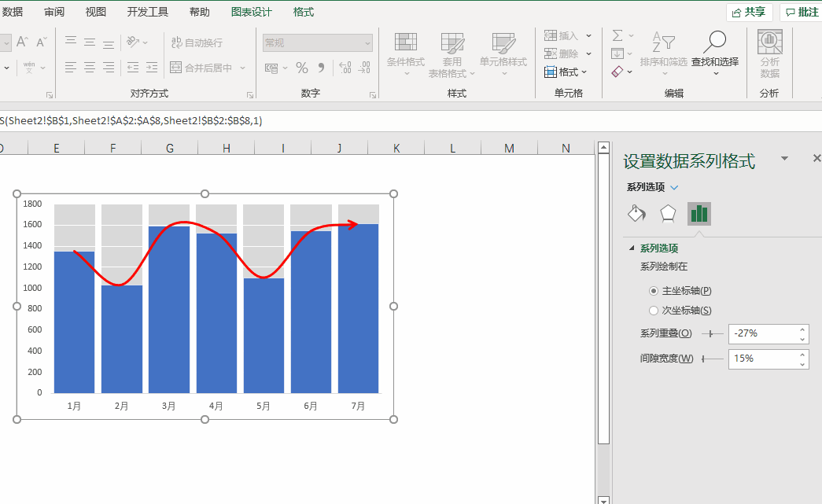Image resolution: width=822 pixels, height=504 pixels.
Task: Decrease font size with small A icon
Action: pos(42,42)
